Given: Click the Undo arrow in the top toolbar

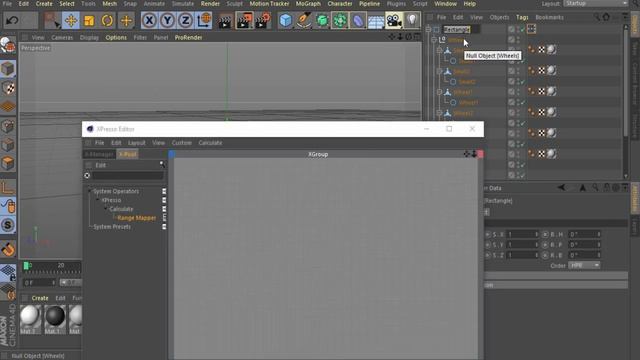Looking at the screenshot, I should point(12,20).
